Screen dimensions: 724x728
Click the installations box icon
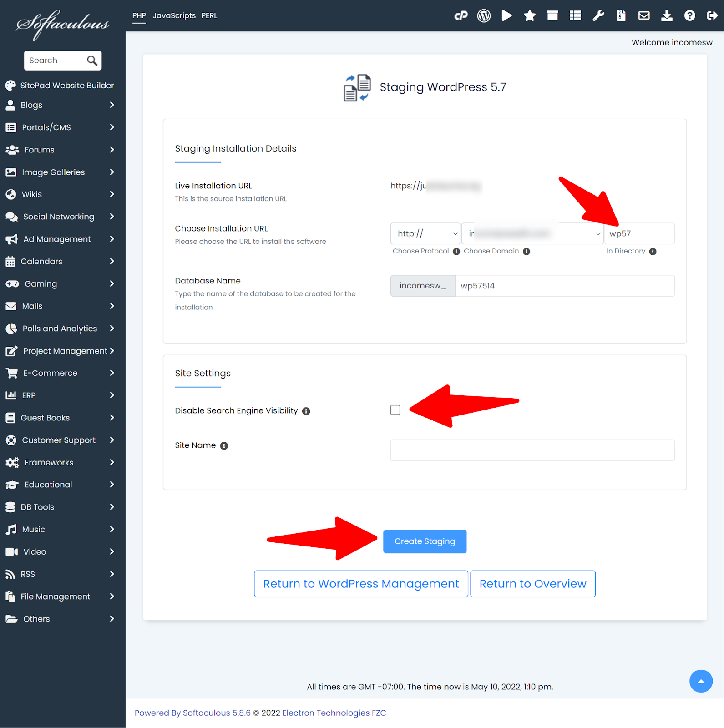(x=552, y=16)
